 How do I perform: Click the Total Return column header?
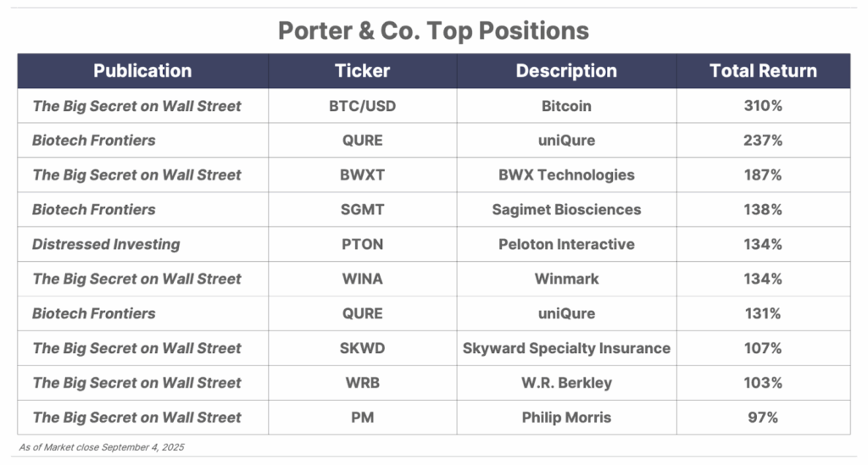click(x=764, y=71)
